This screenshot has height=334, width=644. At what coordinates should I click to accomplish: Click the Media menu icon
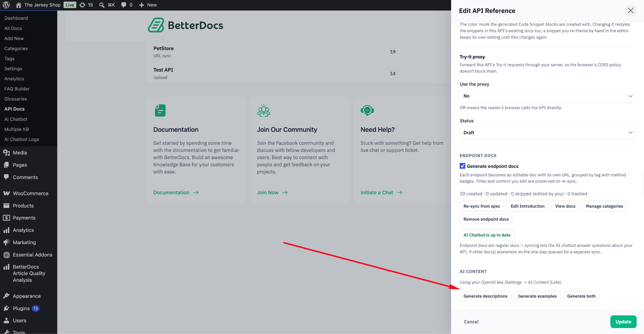(x=6, y=153)
